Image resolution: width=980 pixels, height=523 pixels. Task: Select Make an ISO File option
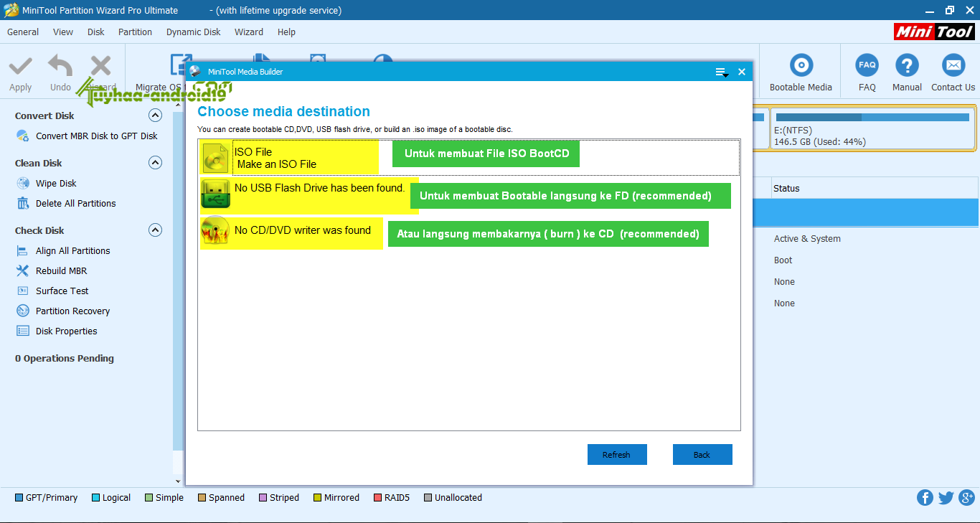tap(469, 157)
